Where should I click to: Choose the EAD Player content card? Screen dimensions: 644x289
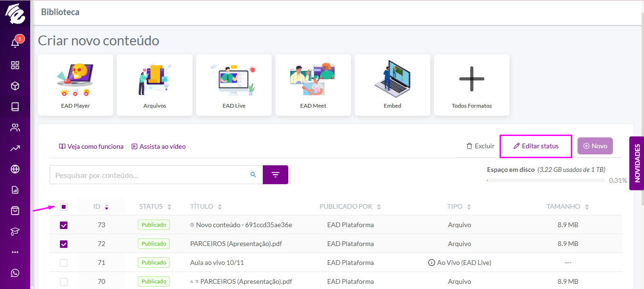click(x=75, y=85)
